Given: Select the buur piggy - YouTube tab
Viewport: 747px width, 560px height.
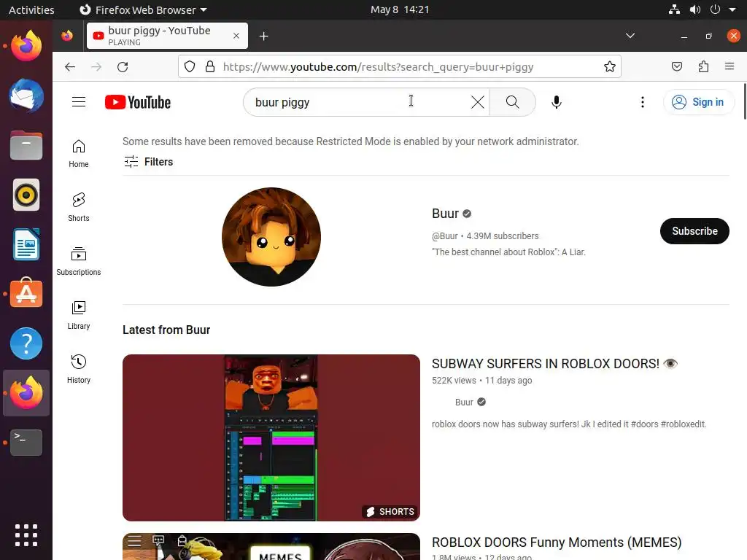Looking at the screenshot, I should (x=167, y=36).
